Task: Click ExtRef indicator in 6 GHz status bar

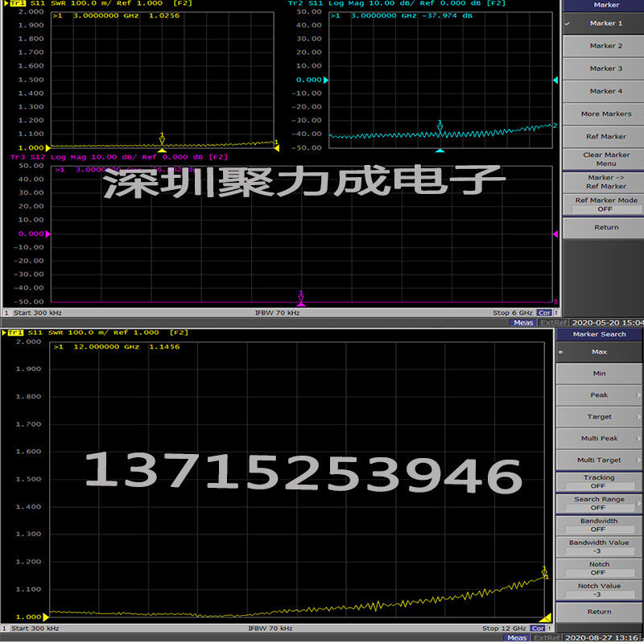Action: [554, 323]
